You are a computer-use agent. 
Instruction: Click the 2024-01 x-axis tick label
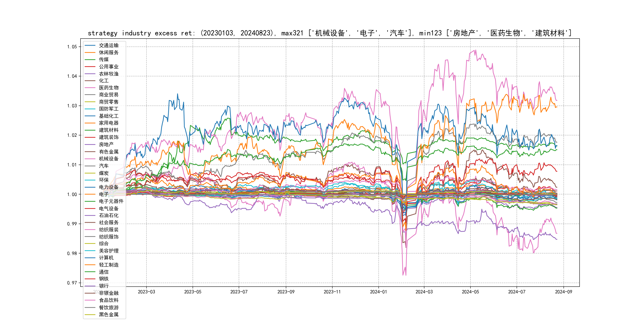click(x=378, y=292)
